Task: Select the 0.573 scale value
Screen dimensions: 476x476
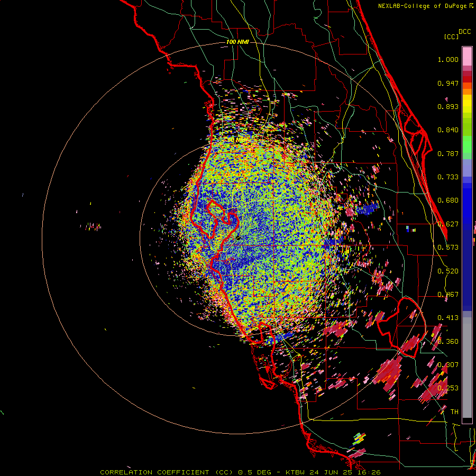Action: 448,248
